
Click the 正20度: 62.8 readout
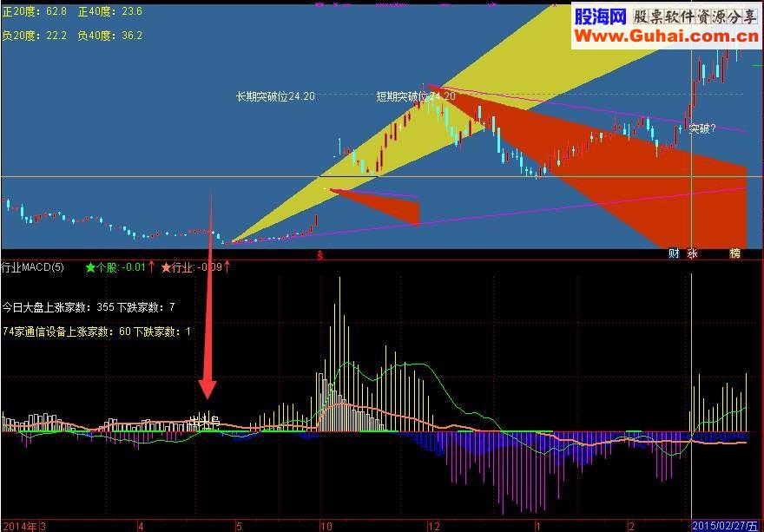click(34, 11)
